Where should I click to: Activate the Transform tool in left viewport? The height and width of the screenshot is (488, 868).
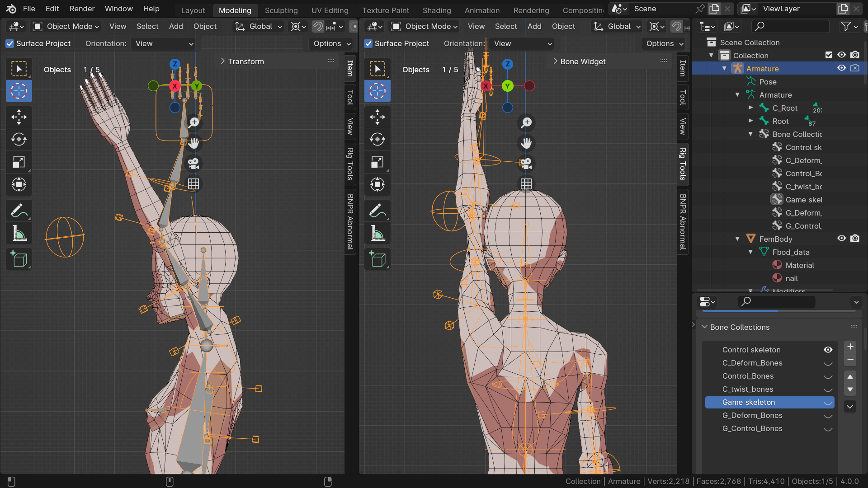pyautogui.click(x=19, y=184)
